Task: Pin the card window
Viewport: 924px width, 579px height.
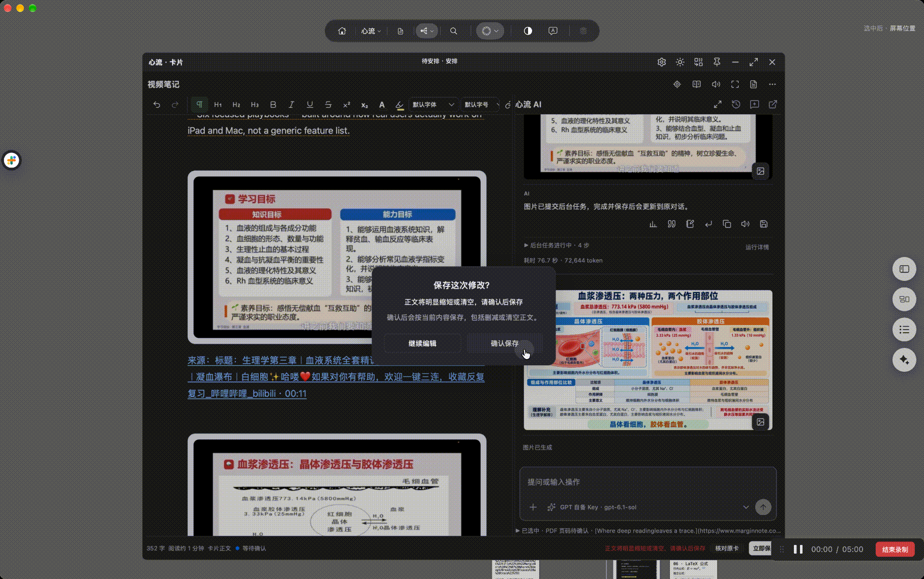Action: coord(717,62)
